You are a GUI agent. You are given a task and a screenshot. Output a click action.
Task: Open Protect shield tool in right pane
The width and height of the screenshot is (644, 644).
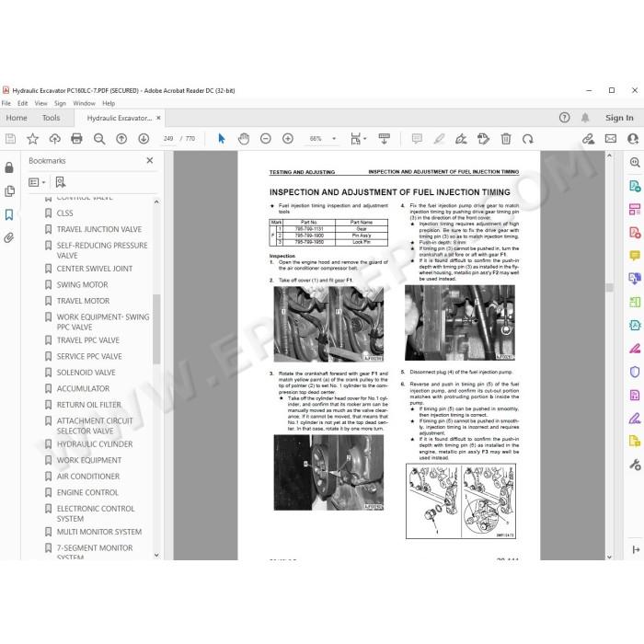(635, 372)
